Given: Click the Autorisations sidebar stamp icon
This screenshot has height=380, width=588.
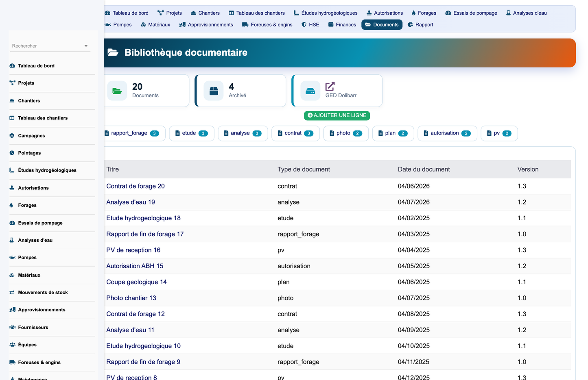Looking at the screenshot, I should (12, 188).
